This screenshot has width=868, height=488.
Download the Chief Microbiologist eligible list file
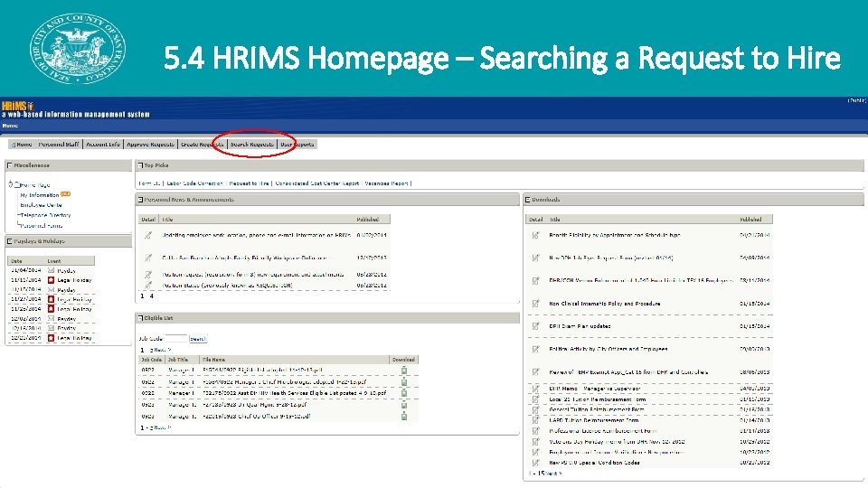404,381
